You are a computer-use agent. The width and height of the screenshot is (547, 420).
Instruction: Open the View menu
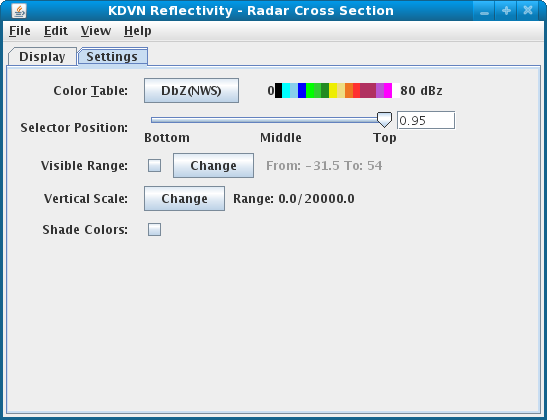96,31
